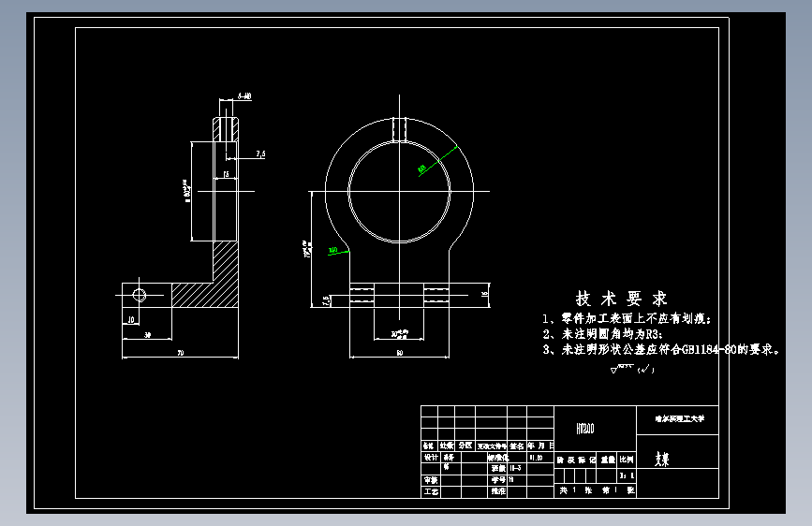Select the threaded hole at top of ring in front view

399,130
